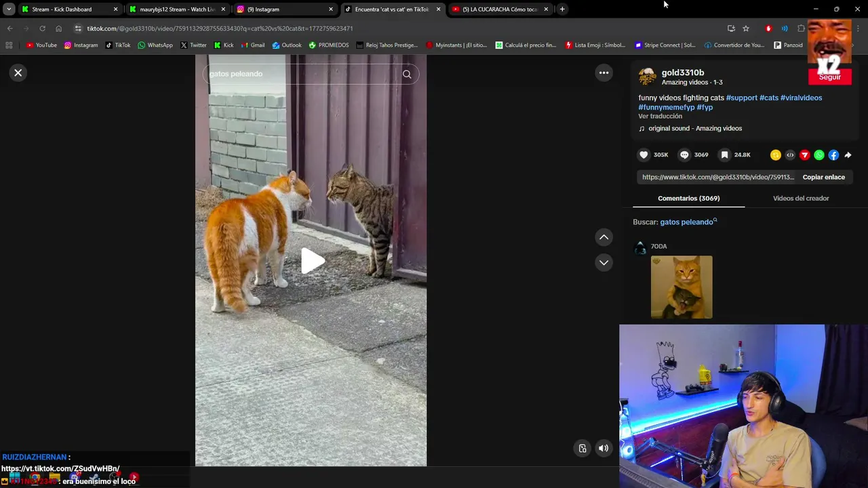The height and width of the screenshot is (488, 868).
Task: Click the embed code icon
Action: point(790,155)
